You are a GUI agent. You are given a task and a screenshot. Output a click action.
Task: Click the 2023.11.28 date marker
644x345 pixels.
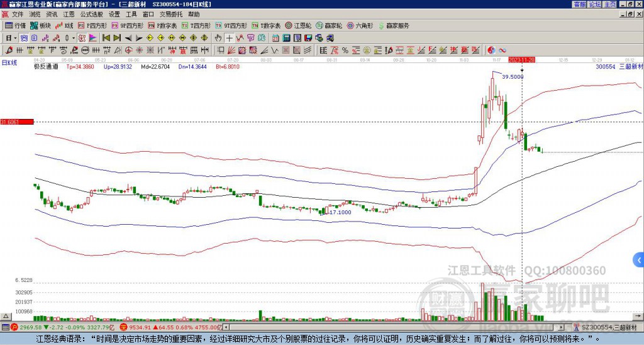coord(521,60)
